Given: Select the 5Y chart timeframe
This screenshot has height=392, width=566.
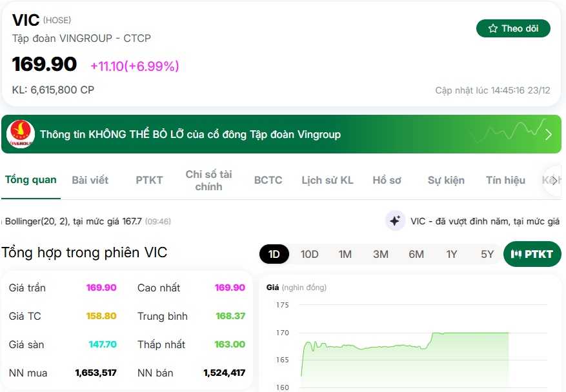Looking at the screenshot, I should pos(487,255).
